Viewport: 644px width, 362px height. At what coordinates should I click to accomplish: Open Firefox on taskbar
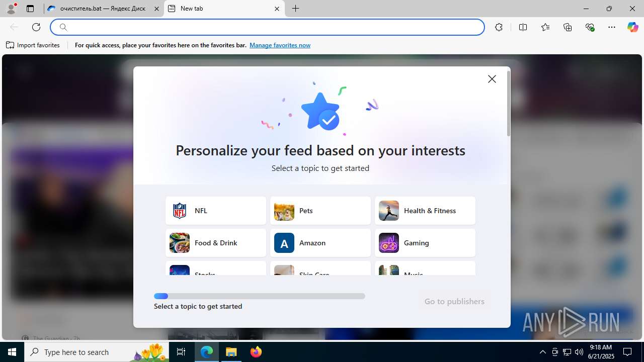256,352
